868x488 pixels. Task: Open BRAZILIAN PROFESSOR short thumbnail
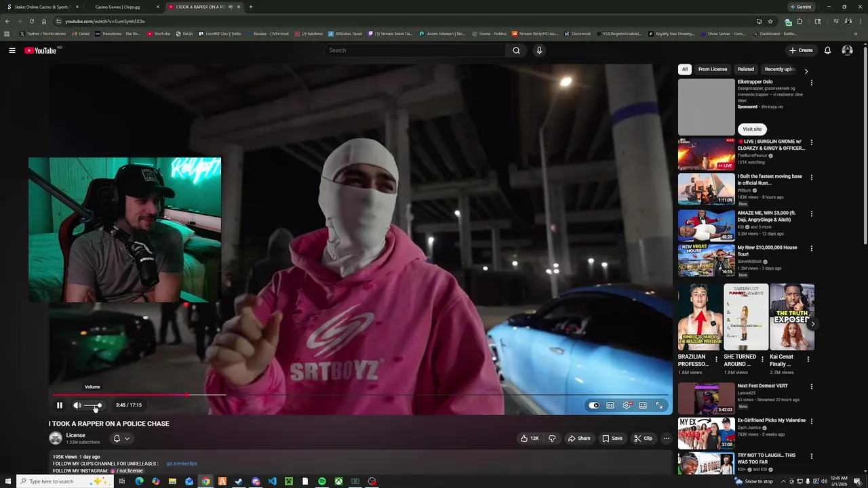pos(700,317)
